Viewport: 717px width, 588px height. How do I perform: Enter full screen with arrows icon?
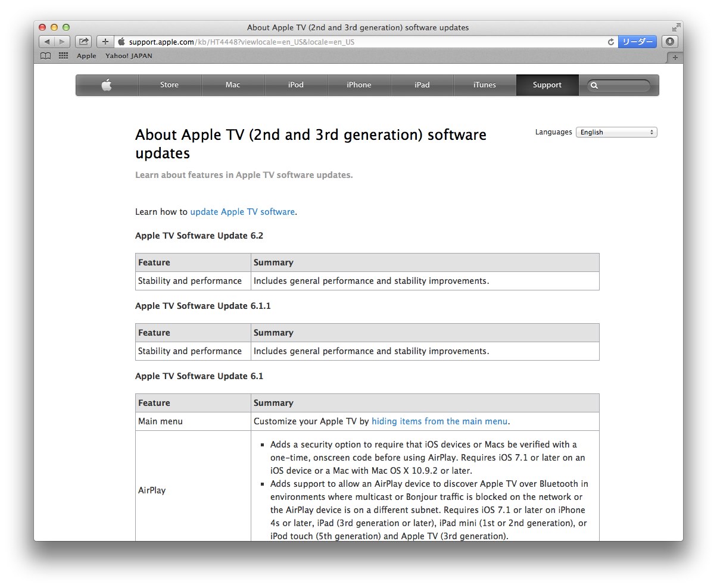(676, 27)
